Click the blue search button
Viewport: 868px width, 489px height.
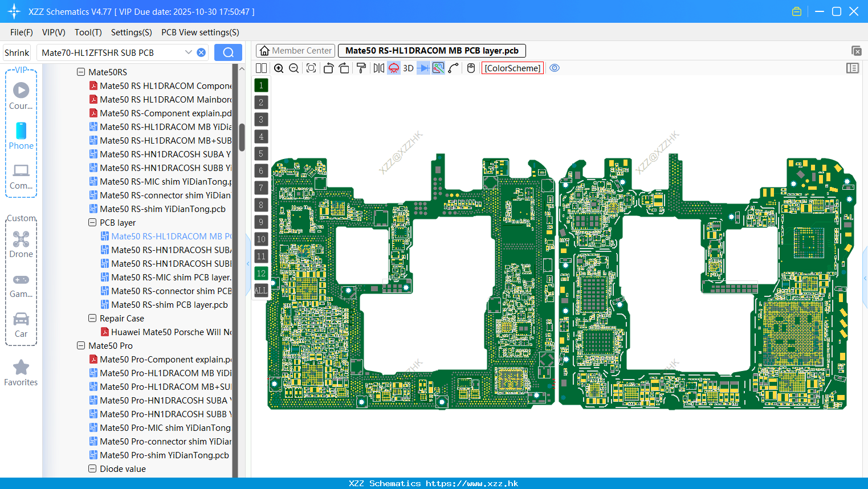(x=228, y=52)
